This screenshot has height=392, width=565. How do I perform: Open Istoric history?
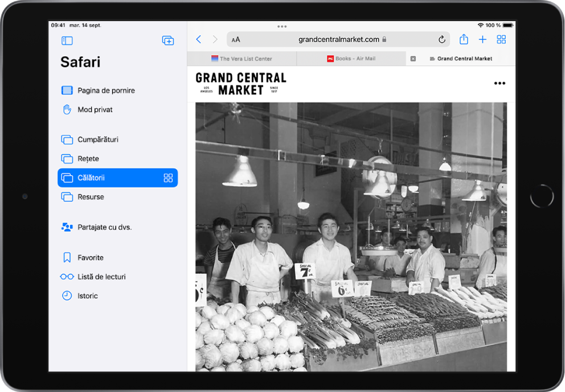[x=117, y=295]
